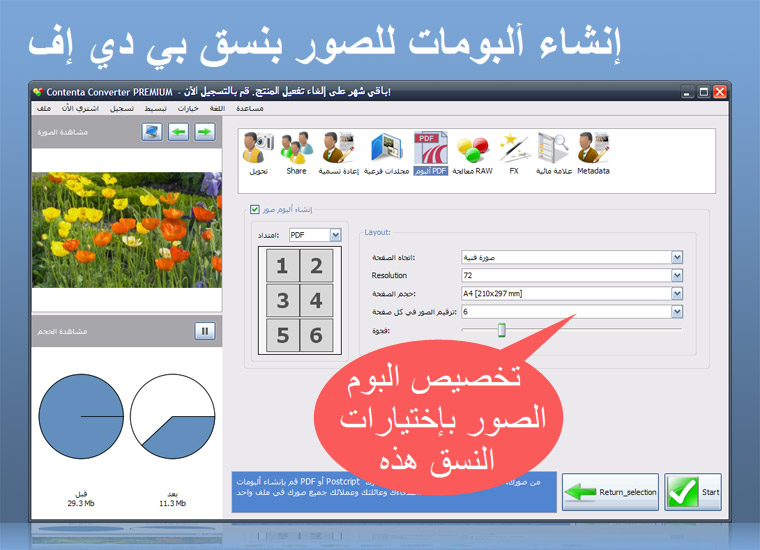Screen dimensions: 760x550
Task: Open the File (ملف) menu
Action: (44, 109)
